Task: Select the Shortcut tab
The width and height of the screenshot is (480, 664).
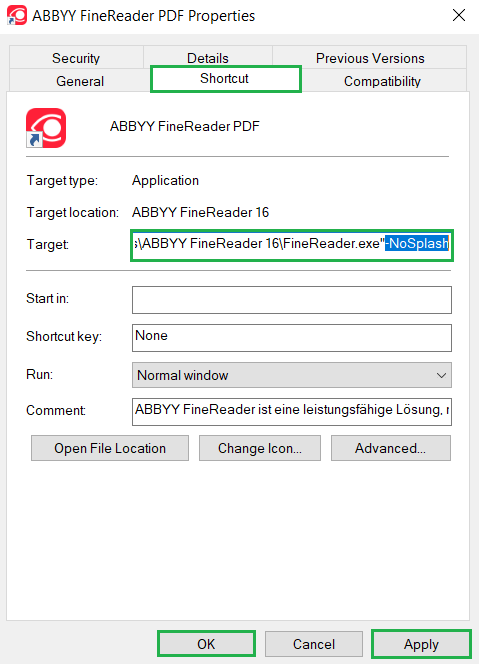Action: [x=225, y=79]
